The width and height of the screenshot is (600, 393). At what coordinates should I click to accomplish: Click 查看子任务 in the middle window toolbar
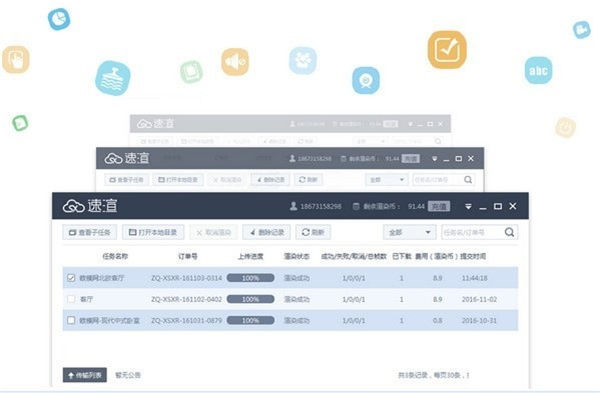tap(126, 179)
